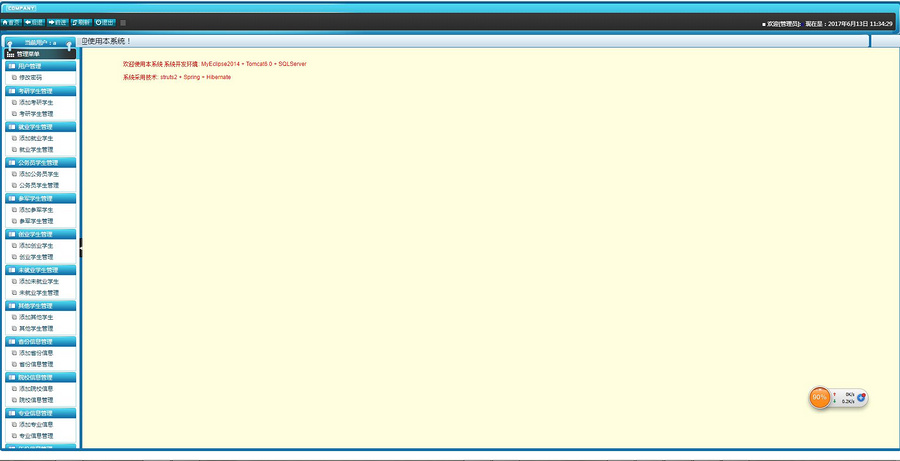Image resolution: width=900 pixels, height=461 pixels.
Task: Open 省份信息管理 link below 添加省份信息
Action: [36, 364]
